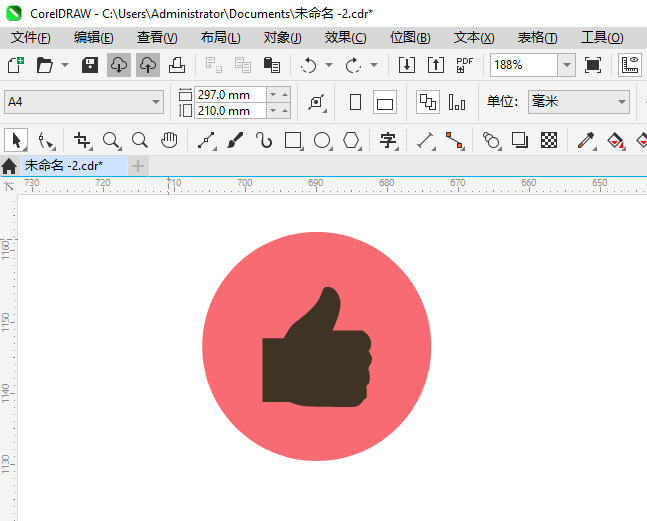The width and height of the screenshot is (647, 521).
Task: Select the Eyedropper tool
Action: [x=586, y=140]
